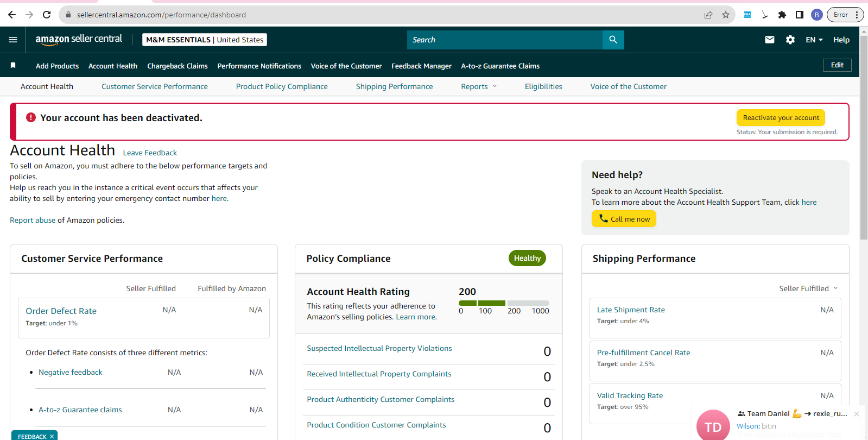This screenshot has height=440, width=868.
Task: Click the share page icon in address bar
Action: point(708,15)
